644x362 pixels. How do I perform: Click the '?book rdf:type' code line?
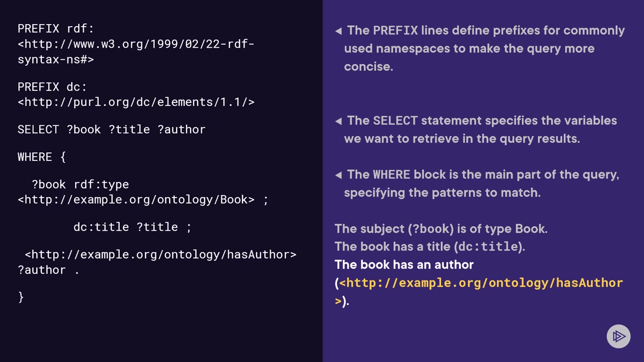click(x=80, y=185)
